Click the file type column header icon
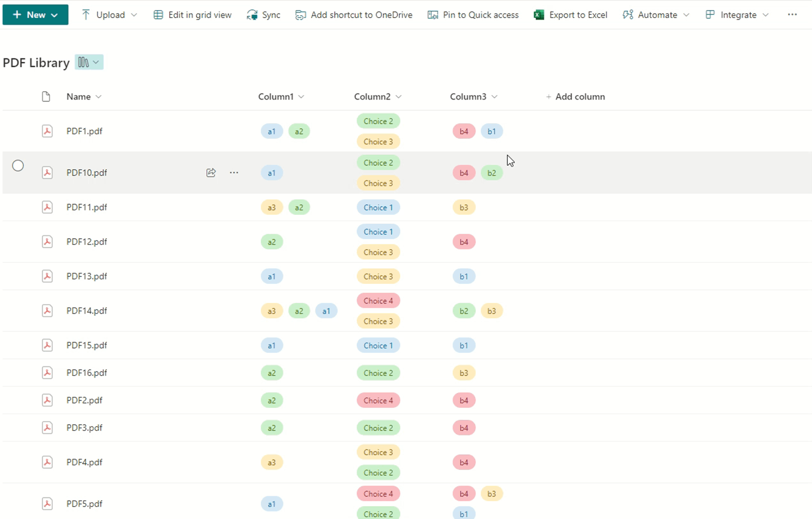This screenshot has width=812, height=519. [x=46, y=96]
